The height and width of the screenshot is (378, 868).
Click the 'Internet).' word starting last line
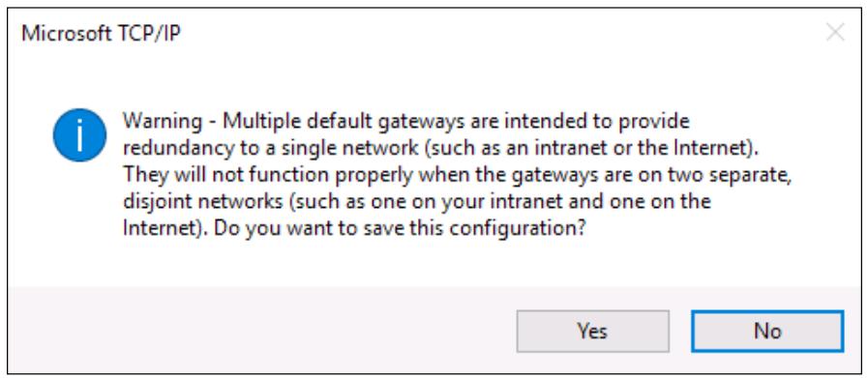click(x=165, y=227)
